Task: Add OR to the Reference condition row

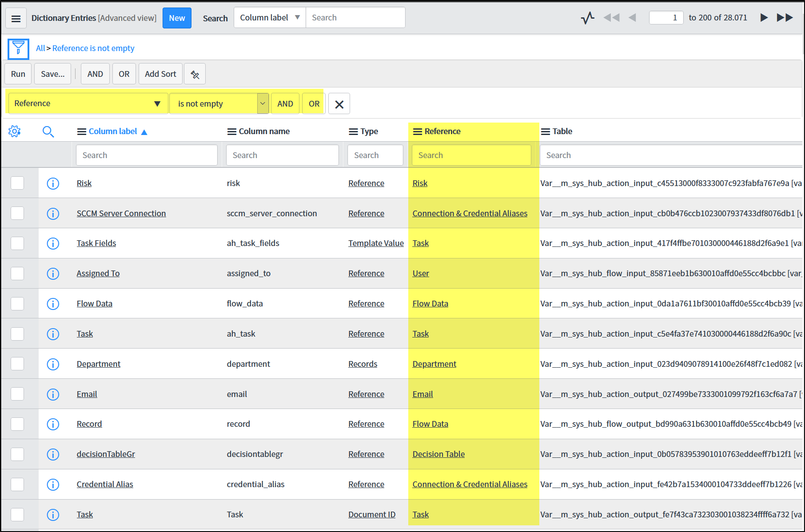Action: [314, 104]
